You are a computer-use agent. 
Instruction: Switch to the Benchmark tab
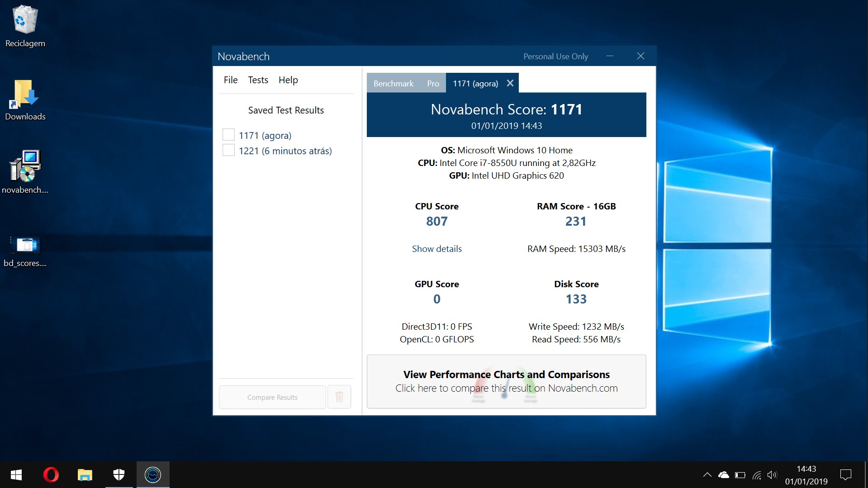[x=394, y=84]
